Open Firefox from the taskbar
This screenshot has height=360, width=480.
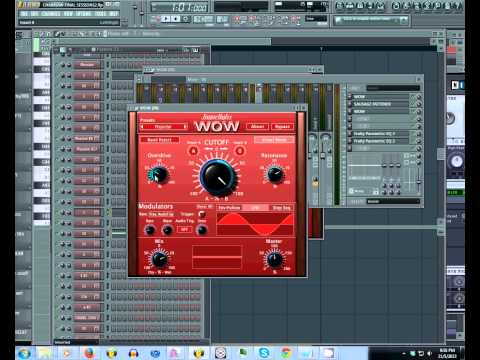click(89, 353)
